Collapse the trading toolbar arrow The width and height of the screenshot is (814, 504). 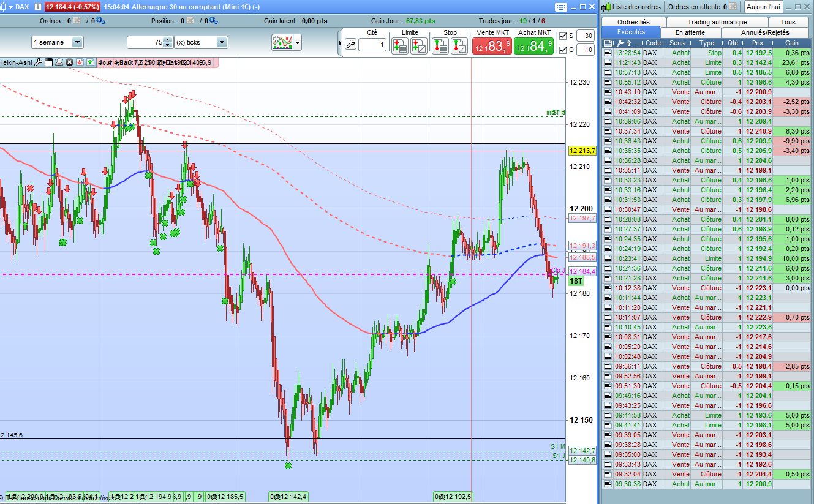click(x=341, y=43)
